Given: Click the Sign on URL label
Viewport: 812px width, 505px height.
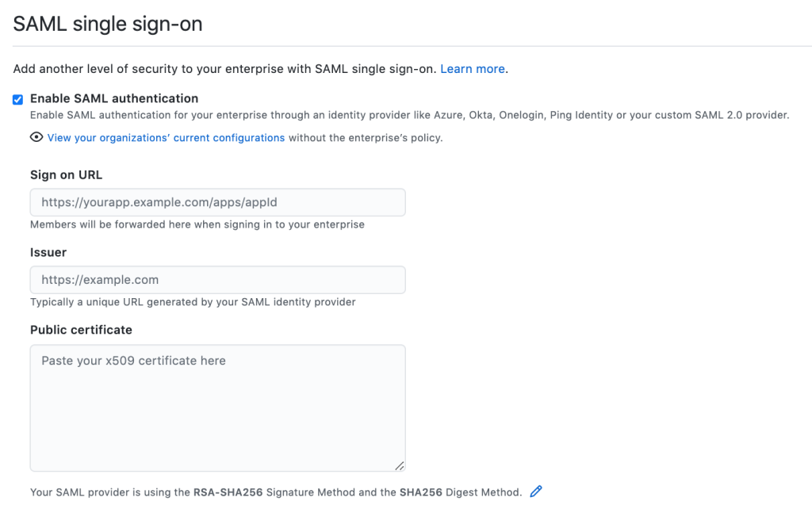Looking at the screenshot, I should click(x=67, y=174).
